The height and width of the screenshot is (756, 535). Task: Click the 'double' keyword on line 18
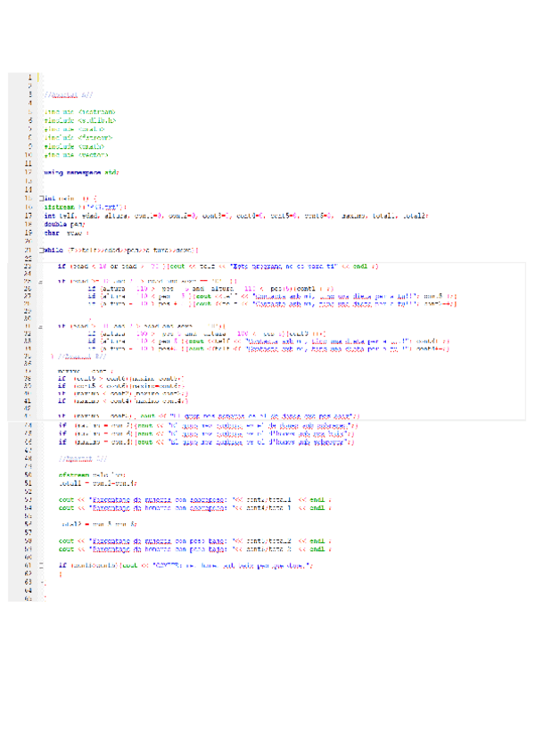53,224
